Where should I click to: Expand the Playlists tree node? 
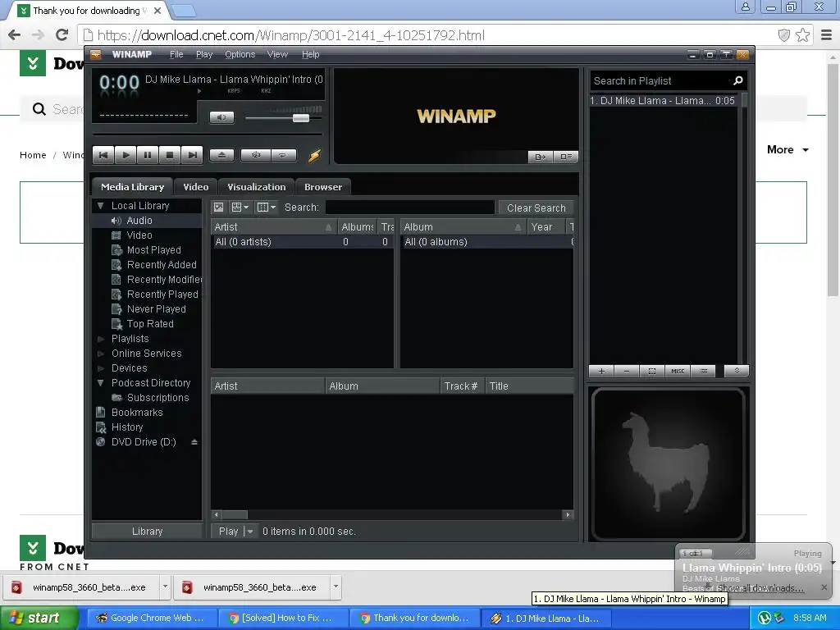pos(101,339)
